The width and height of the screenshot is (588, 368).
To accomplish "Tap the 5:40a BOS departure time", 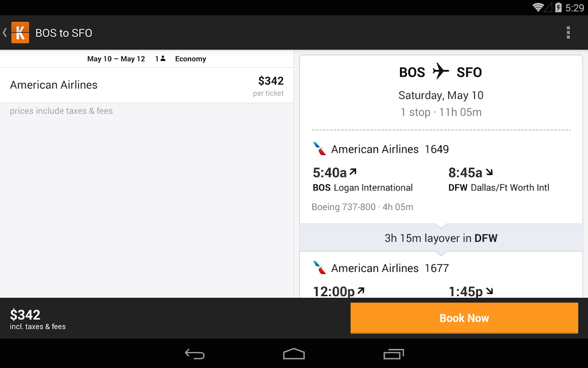I will coord(330,173).
